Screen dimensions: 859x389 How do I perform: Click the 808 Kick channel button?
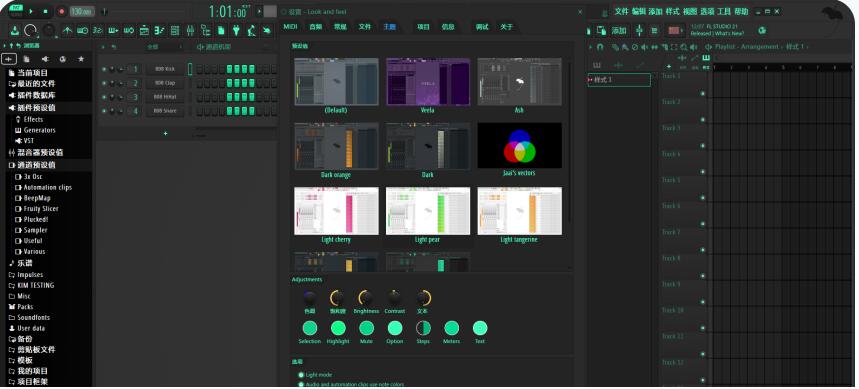(x=165, y=69)
